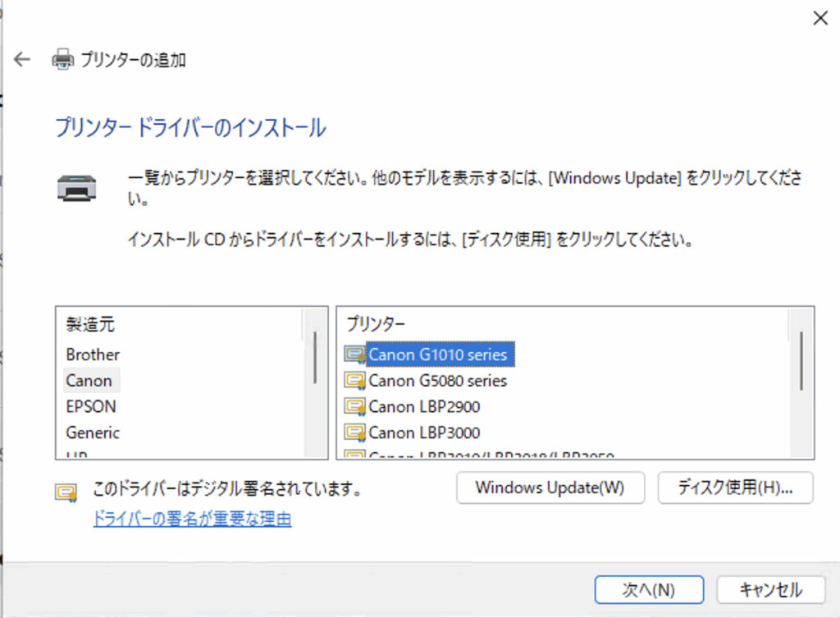Click the printer icon beside プリンターの追加 title

coord(62,59)
